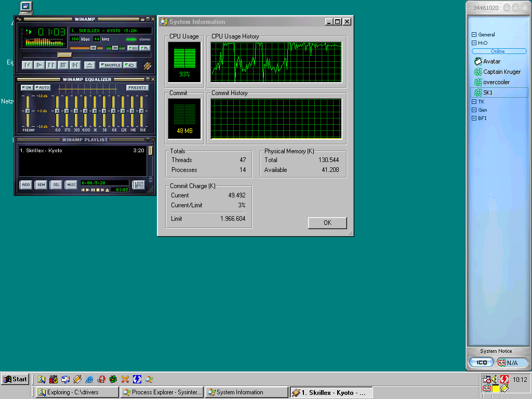
Task: Switch to Skrillex - Kyoto Winamp taskbar button
Action: click(331, 392)
